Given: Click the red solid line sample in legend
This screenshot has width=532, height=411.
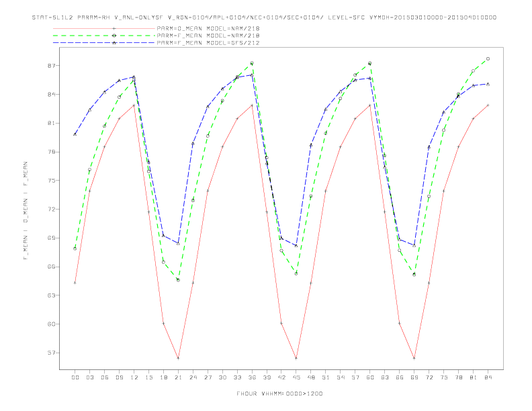Looking at the screenshot, I should (x=104, y=28).
